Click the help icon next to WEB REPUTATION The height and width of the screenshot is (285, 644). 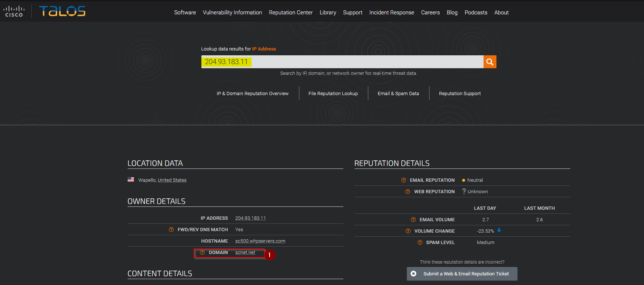click(x=408, y=192)
